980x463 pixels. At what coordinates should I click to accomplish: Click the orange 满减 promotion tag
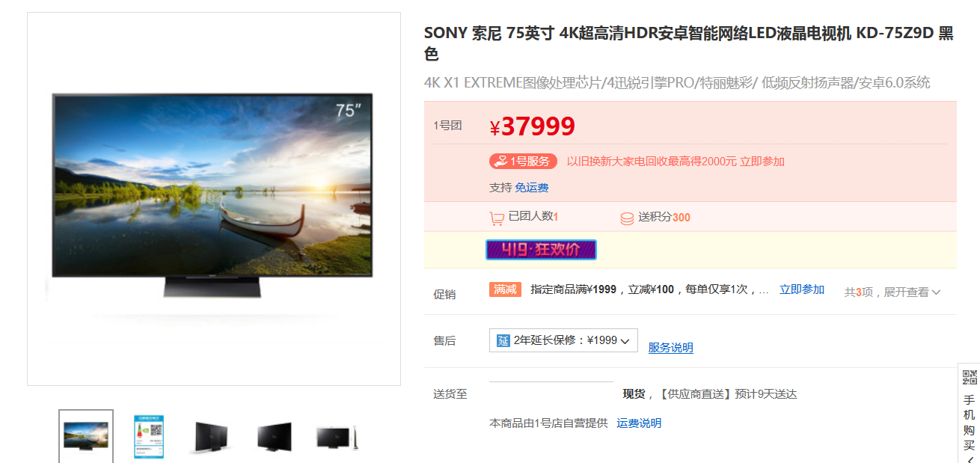[505, 289]
